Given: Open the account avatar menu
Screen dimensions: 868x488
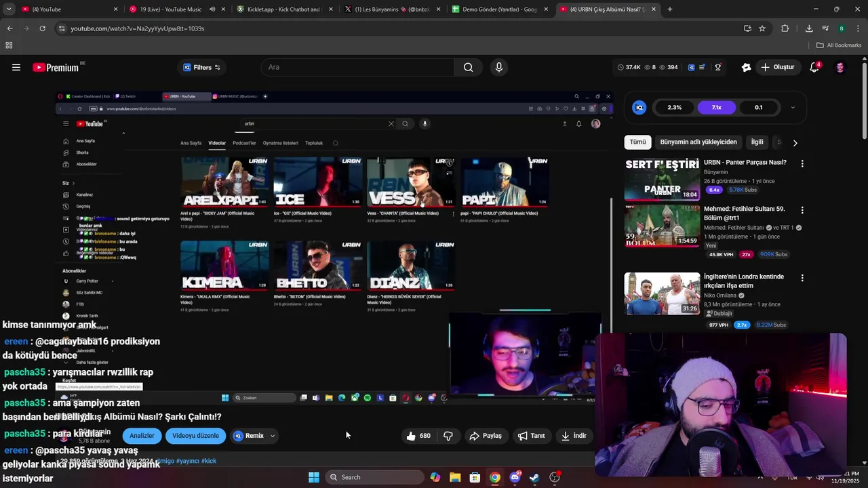Looking at the screenshot, I should pos(840,67).
